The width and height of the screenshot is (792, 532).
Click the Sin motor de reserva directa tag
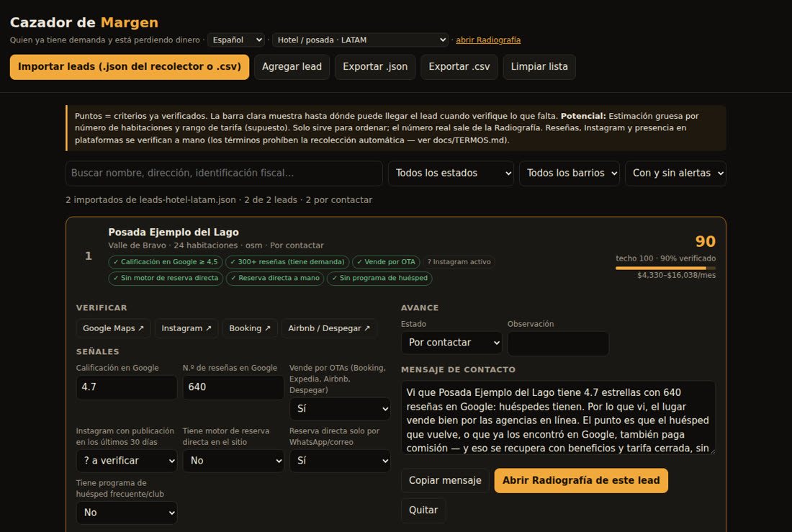166,278
